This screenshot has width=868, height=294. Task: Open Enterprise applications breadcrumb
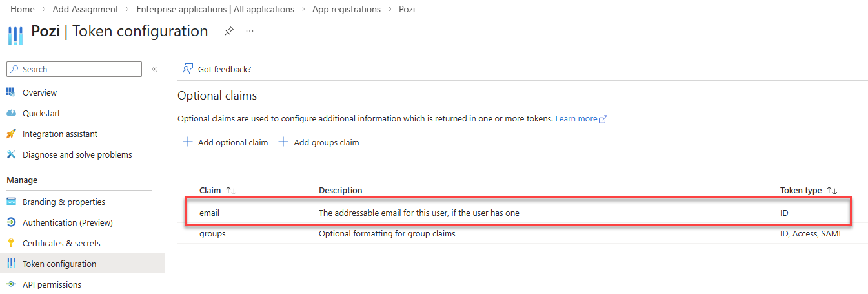(216, 9)
